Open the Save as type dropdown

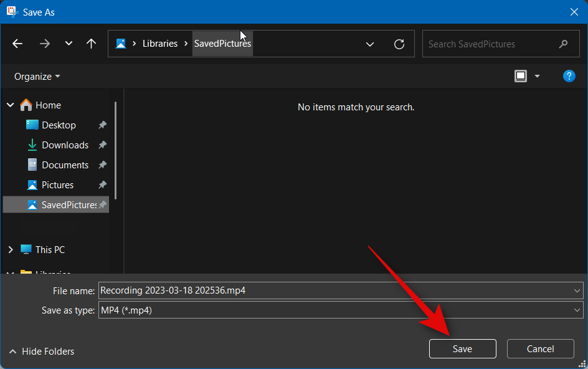coord(577,310)
